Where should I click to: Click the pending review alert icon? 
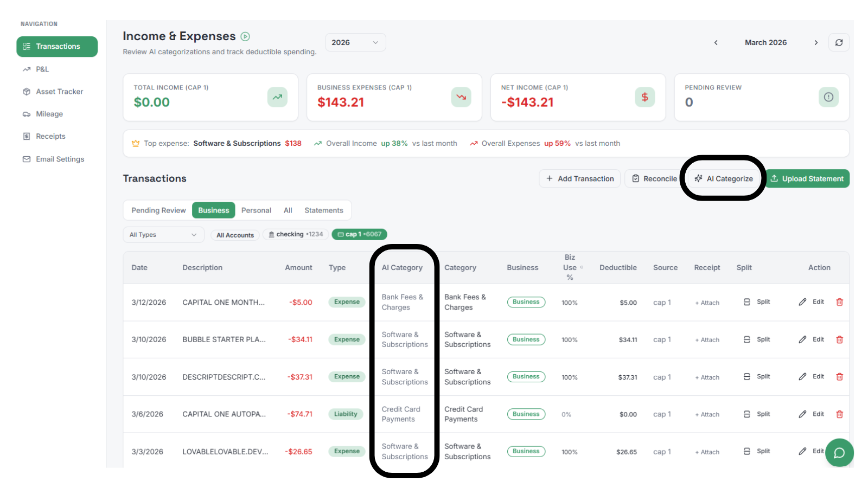click(x=828, y=97)
